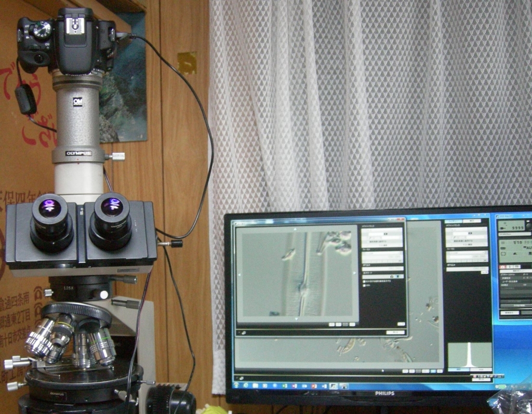This screenshot has height=414, width=532.
Task: Click the camera icon in the display mode row
Action: tap(392, 276)
